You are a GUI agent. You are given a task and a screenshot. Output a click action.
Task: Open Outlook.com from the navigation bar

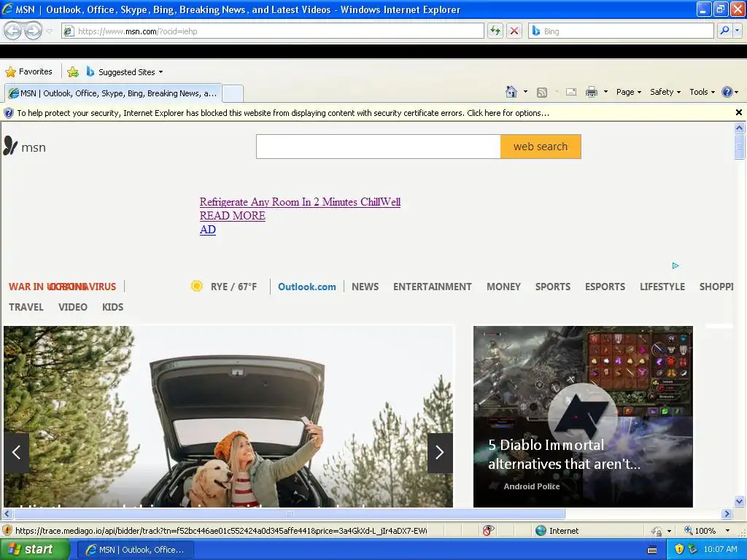(x=307, y=287)
